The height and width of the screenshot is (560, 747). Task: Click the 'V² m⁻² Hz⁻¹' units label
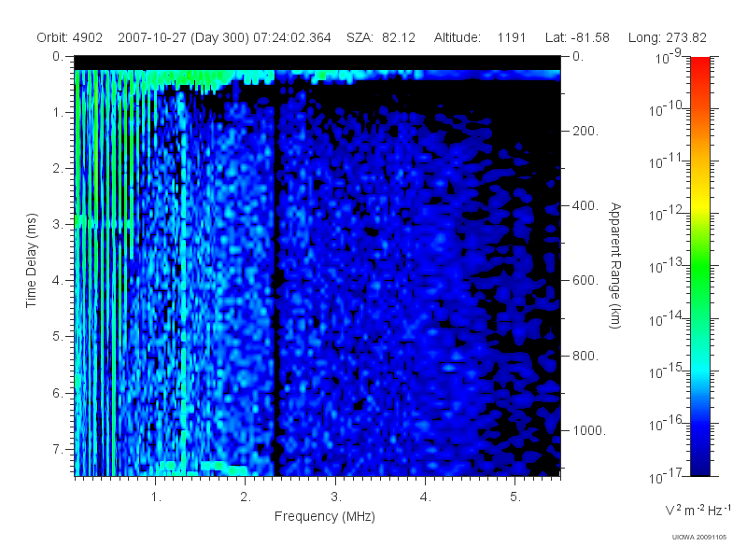click(x=698, y=510)
